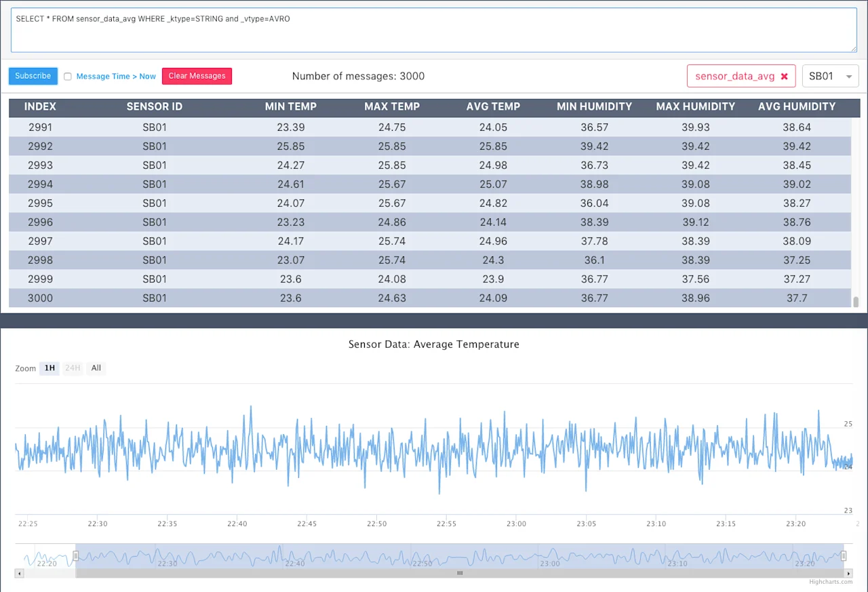Click the textarea resize grip corner
The width and height of the screenshot is (868, 592).
point(854,48)
